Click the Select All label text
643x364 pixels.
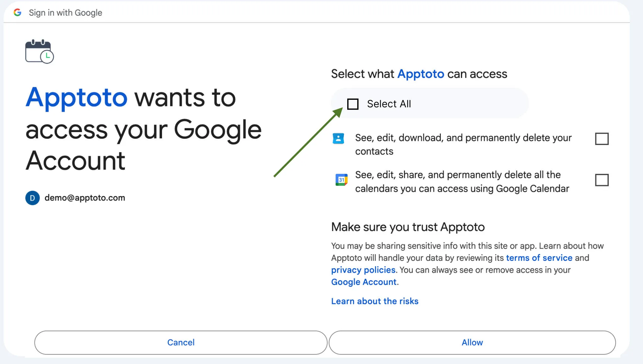pos(389,104)
